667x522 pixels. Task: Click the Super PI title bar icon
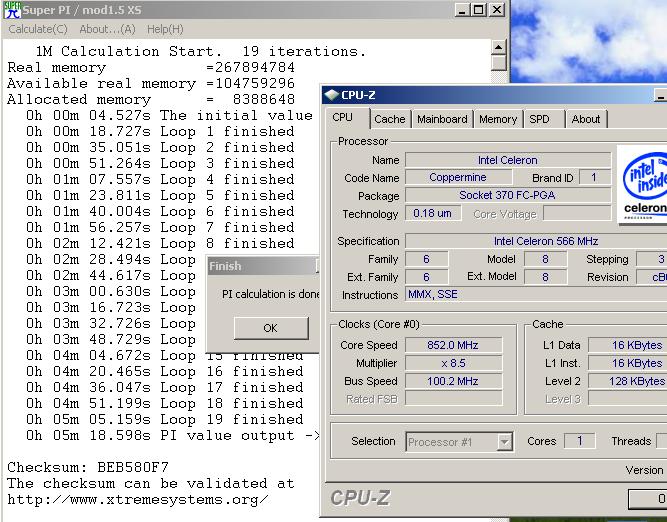point(12,10)
